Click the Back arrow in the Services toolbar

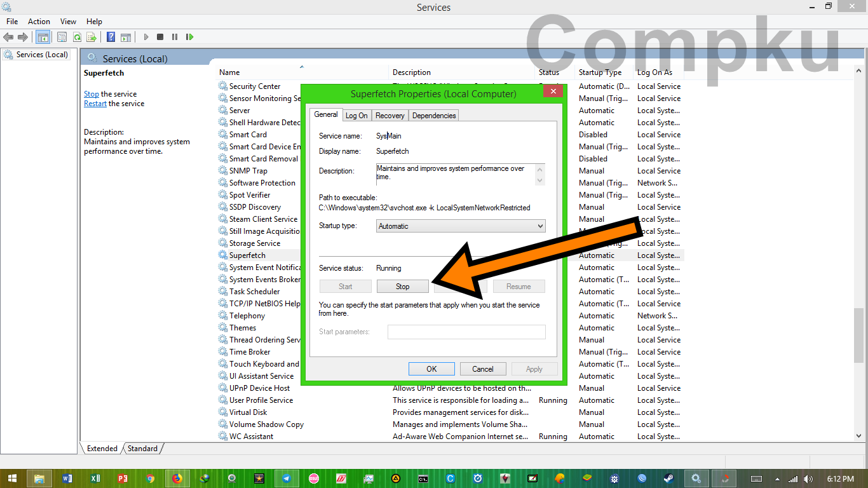pos(9,37)
